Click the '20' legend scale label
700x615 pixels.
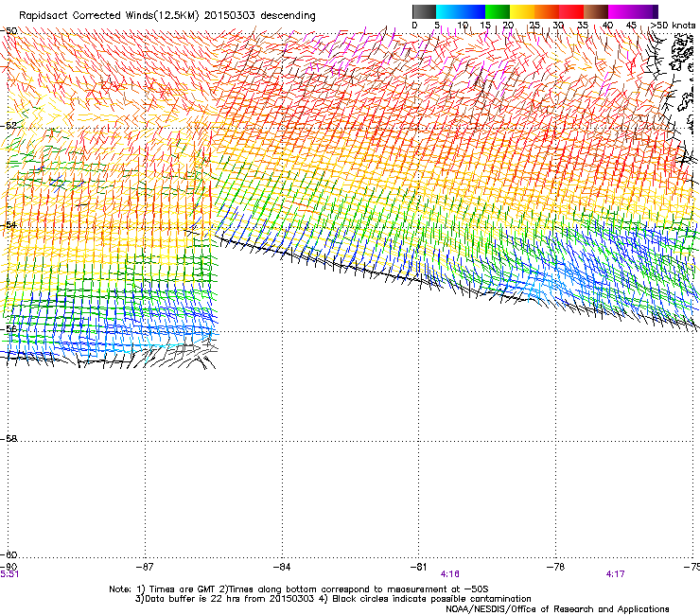pos(509,26)
